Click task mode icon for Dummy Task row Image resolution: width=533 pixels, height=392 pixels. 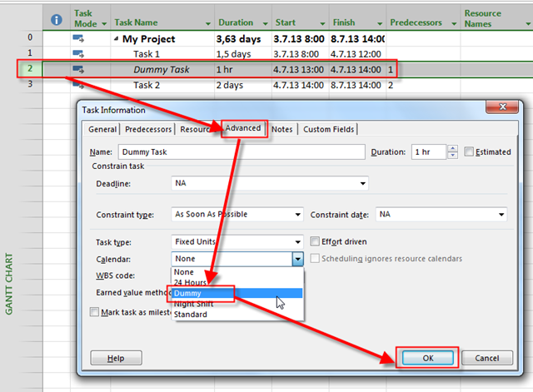[x=80, y=70]
